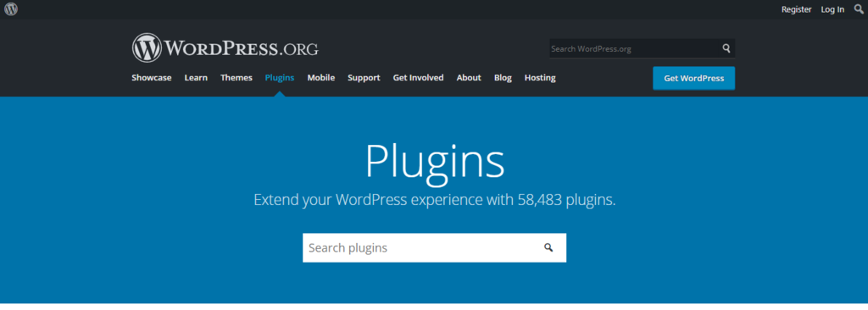The image size is (868, 310).
Task: Open the Hosting page
Action: [x=540, y=78]
